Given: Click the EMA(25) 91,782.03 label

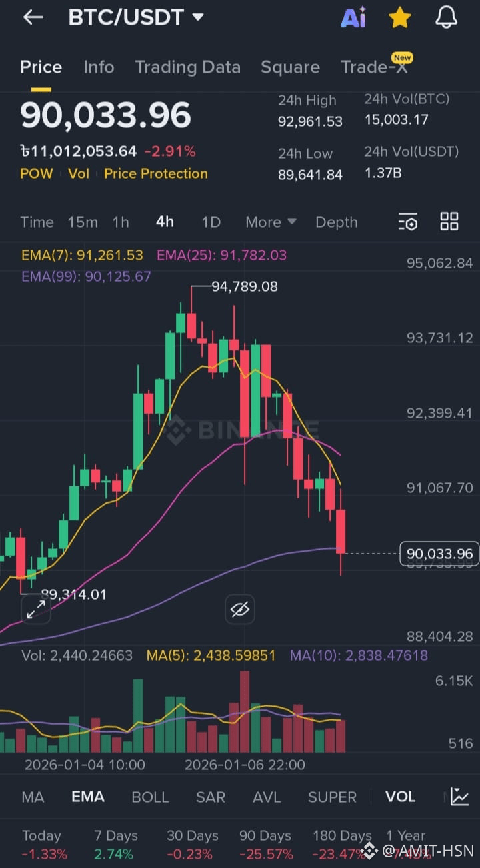Looking at the screenshot, I should point(221,255).
